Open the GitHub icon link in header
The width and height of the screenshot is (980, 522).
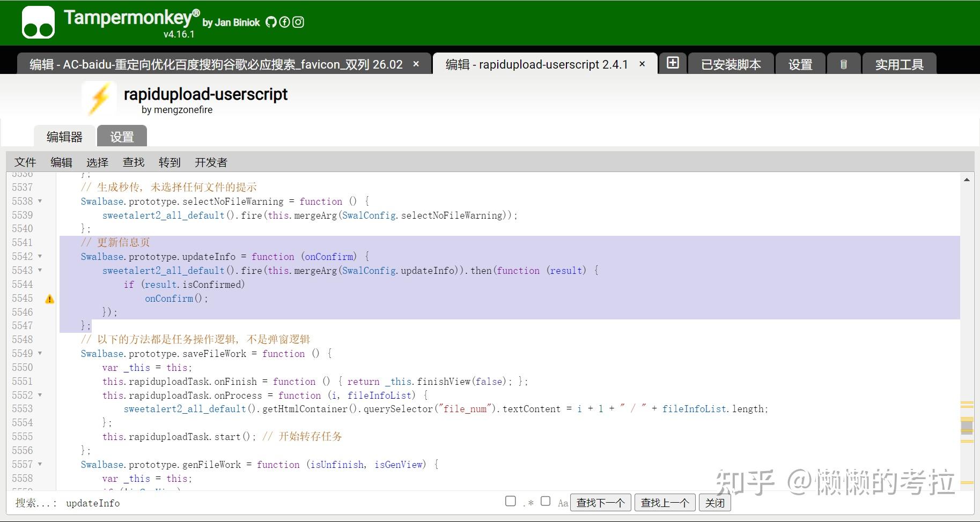271,22
